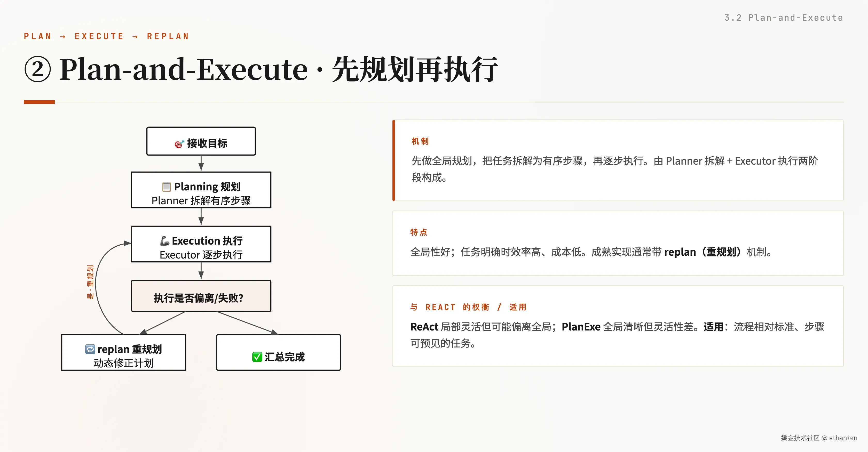
Task: Click the 掘金技术社区 @ ethantan watermark
Action: click(x=819, y=438)
